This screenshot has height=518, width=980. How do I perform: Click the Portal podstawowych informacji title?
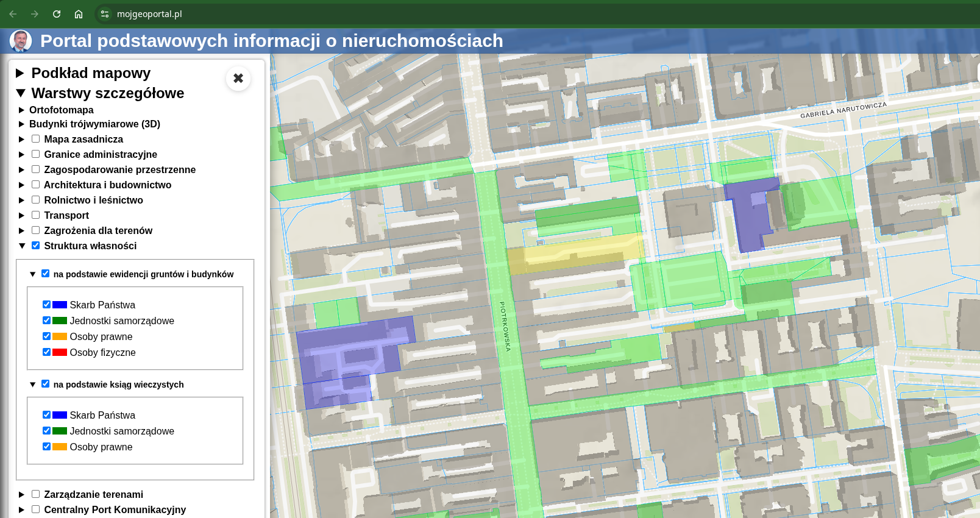(x=271, y=41)
